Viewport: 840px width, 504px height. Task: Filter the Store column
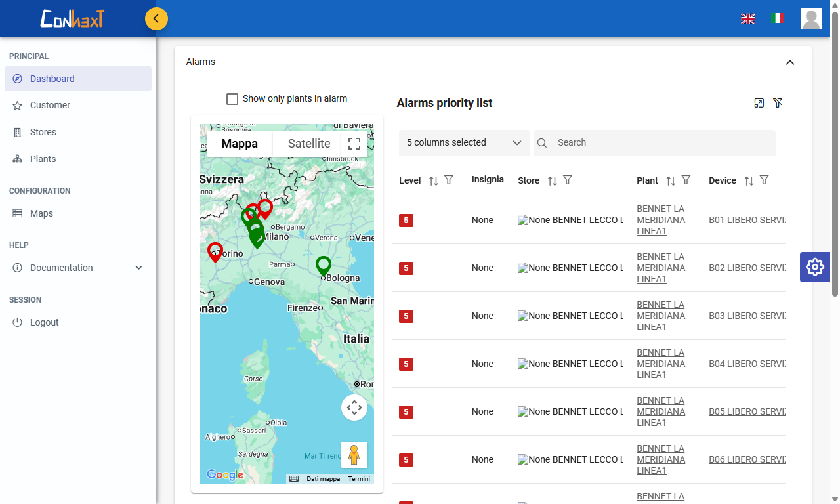tap(568, 180)
